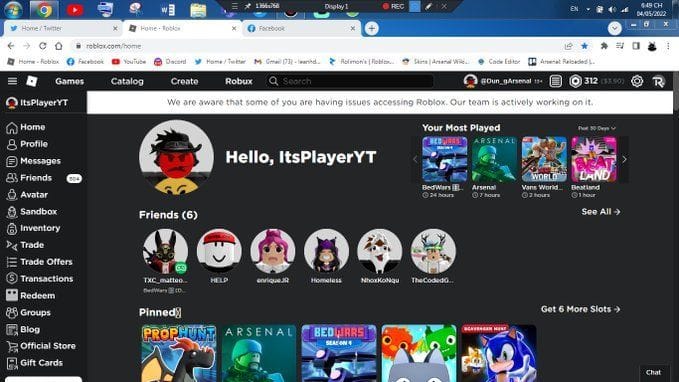The width and height of the screenshot is (679, 382).
Task: Open Chrome extensions puzzle icon
Action: pos(604,46)
